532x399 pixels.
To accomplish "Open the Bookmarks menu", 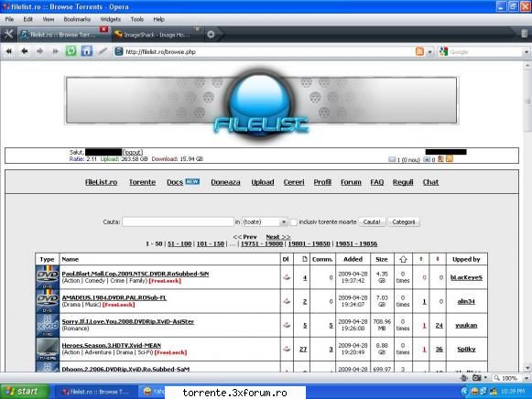I will (77, 19).
